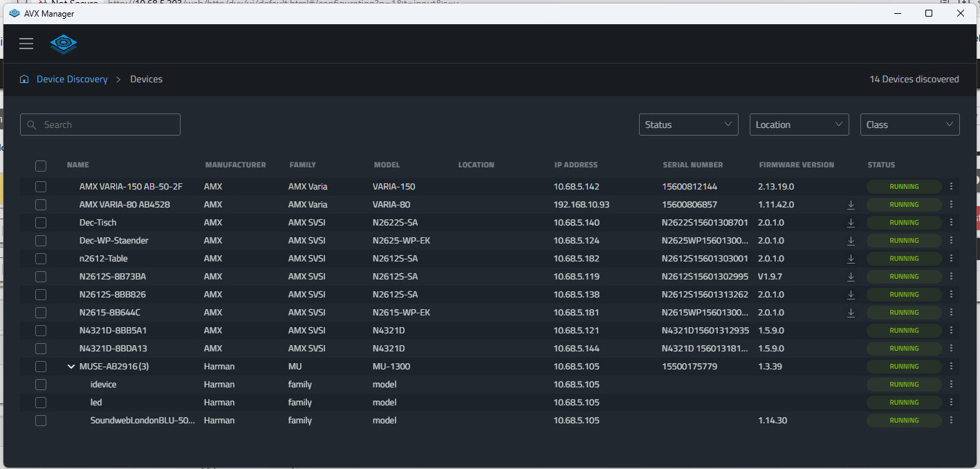
Task: Tick the N2612S-8B73BA row checkbox
Action: [41, 277]
